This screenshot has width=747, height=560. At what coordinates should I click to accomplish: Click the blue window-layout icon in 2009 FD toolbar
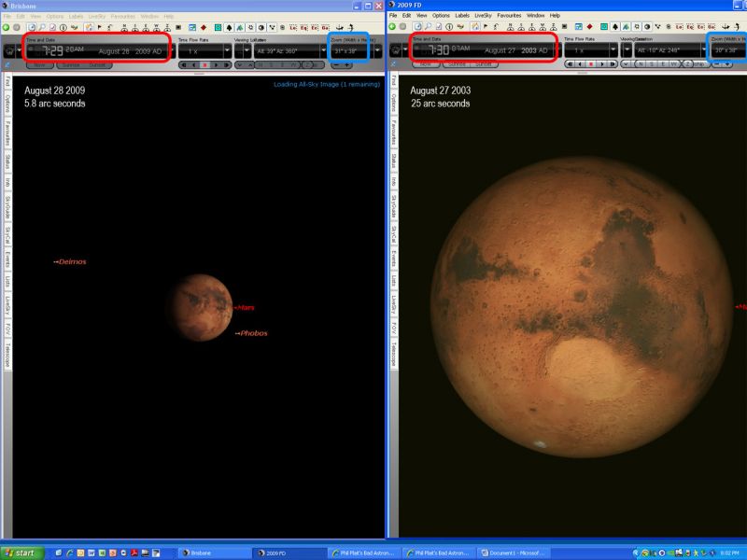[x=578, y=27]
